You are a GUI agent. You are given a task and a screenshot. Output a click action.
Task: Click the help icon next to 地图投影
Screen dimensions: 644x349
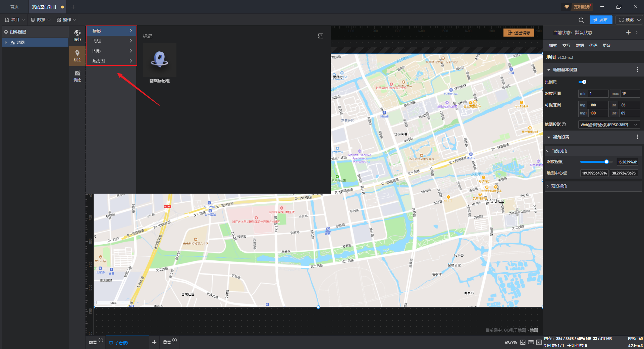click(x=564, y=124)
